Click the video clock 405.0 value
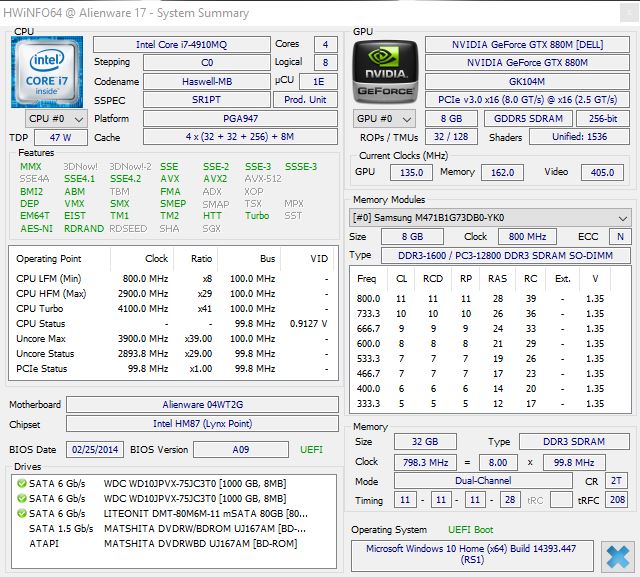The width and height of the screenshot is (640, 577). click(602, 172)
